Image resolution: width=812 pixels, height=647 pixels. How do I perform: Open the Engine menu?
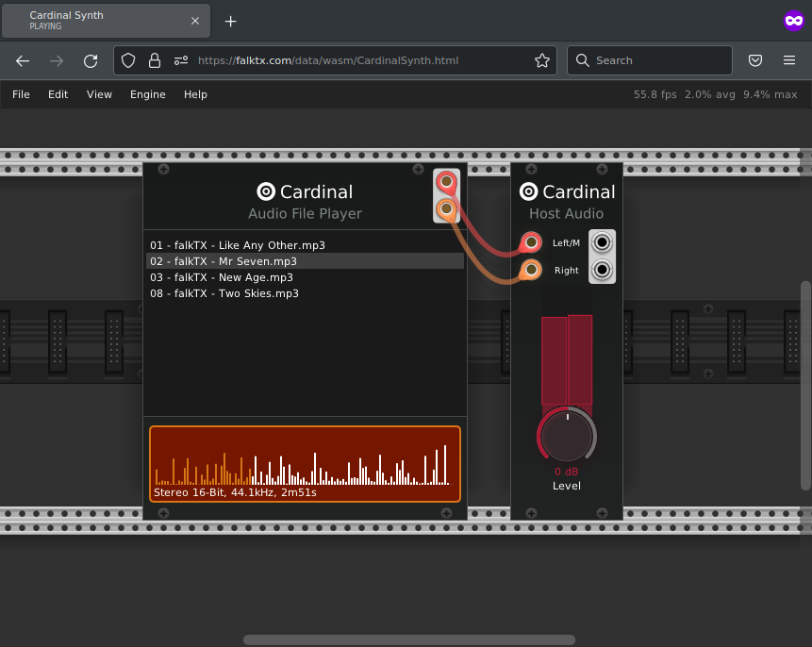(147, 94)
